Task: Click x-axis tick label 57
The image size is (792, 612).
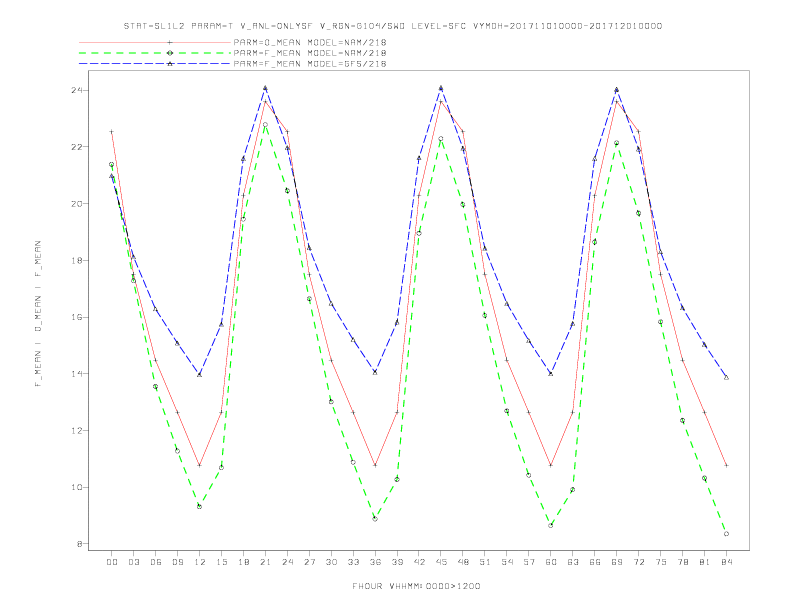Action: (529, 562)
